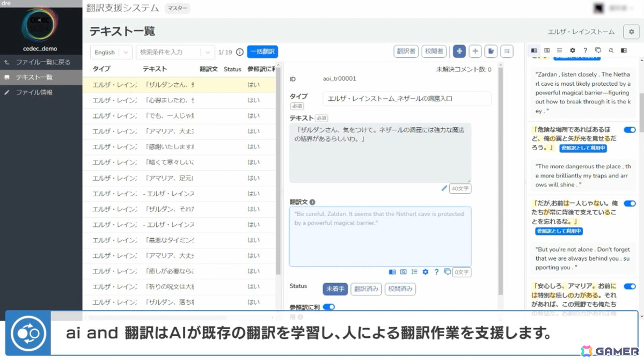
Task: Click 参照訳として利用中 badge under 危険な場所
Action: pyautogui.click(x=583, y=148)
